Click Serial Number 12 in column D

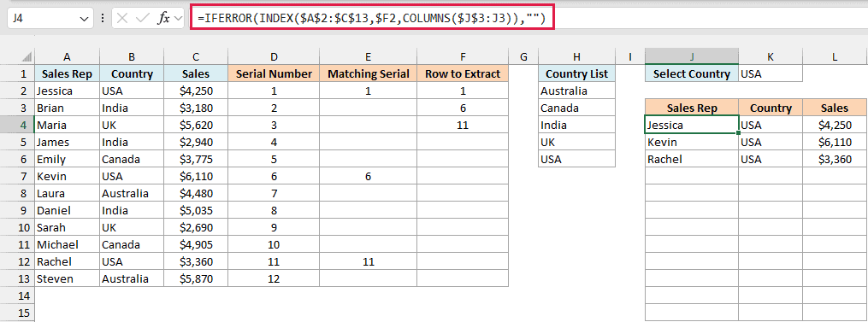click(274, 278)
